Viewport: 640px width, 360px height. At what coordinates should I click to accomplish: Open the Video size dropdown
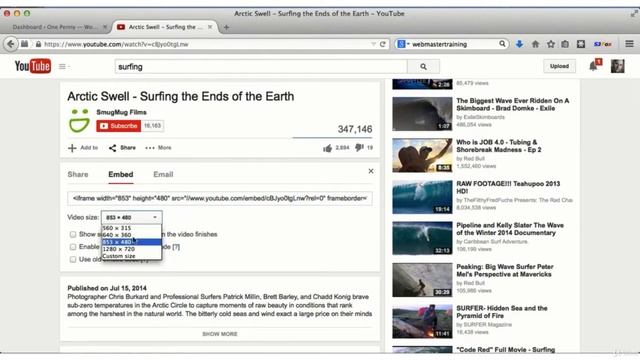point(131,217)
